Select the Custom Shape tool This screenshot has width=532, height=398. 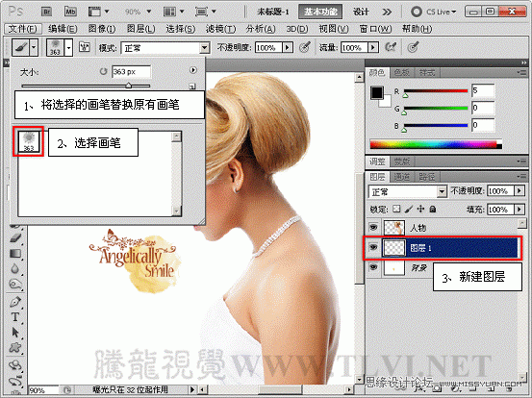[15, 348]
